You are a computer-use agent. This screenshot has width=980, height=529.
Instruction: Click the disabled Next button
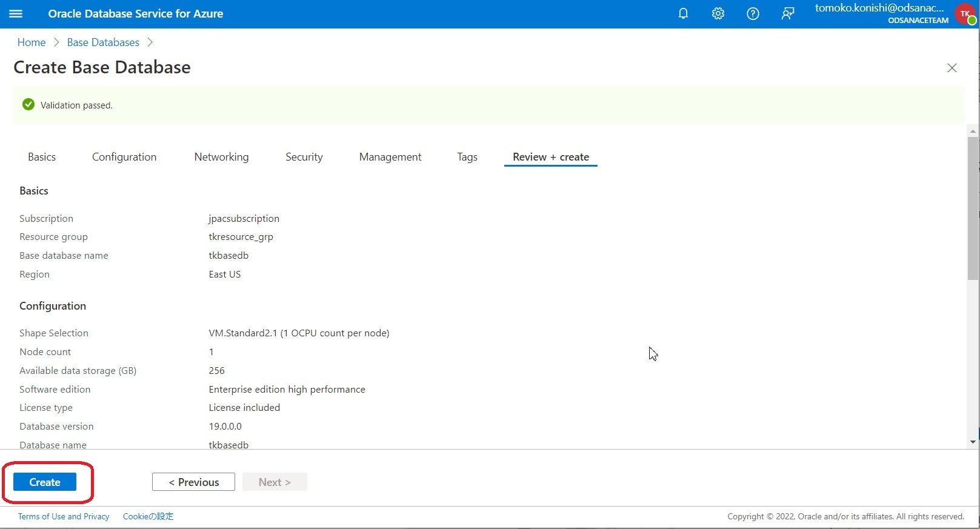[x=275, y=482]
